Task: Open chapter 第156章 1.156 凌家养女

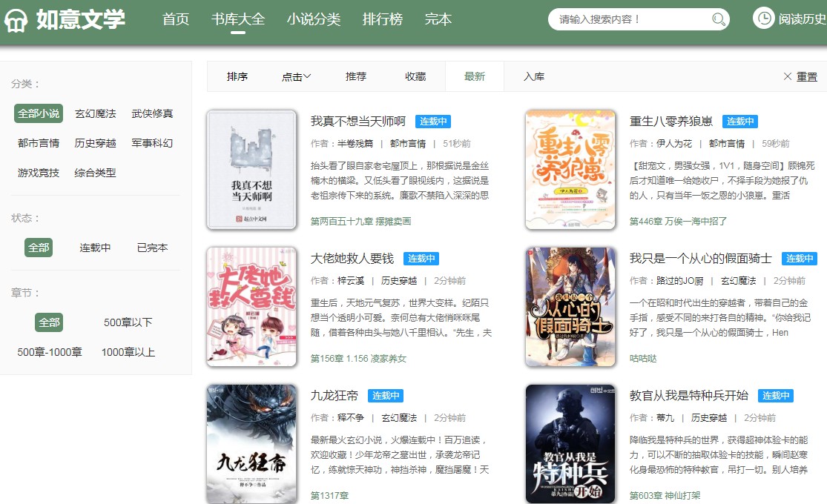Action: (x=359, y=359)
